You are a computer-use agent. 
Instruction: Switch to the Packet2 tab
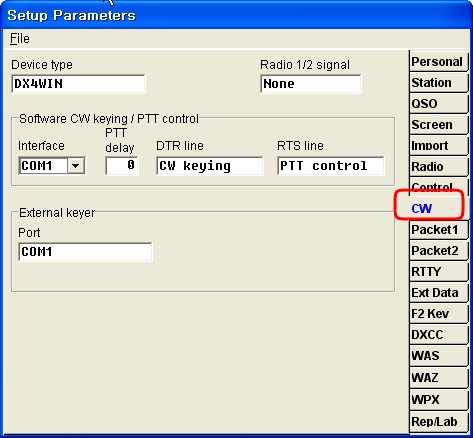438,250
